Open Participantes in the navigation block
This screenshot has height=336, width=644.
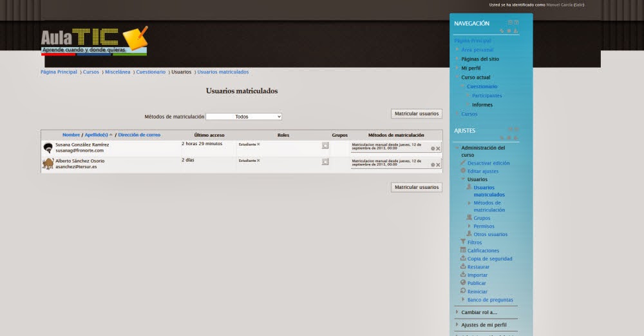pyautogui.click(x=487, y=95)
